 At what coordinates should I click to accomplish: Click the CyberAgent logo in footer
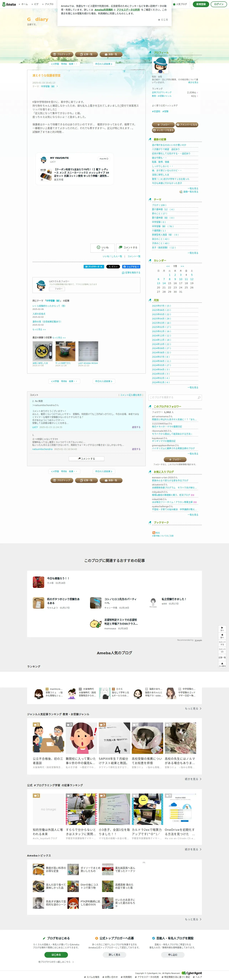(x=192, y=973)
